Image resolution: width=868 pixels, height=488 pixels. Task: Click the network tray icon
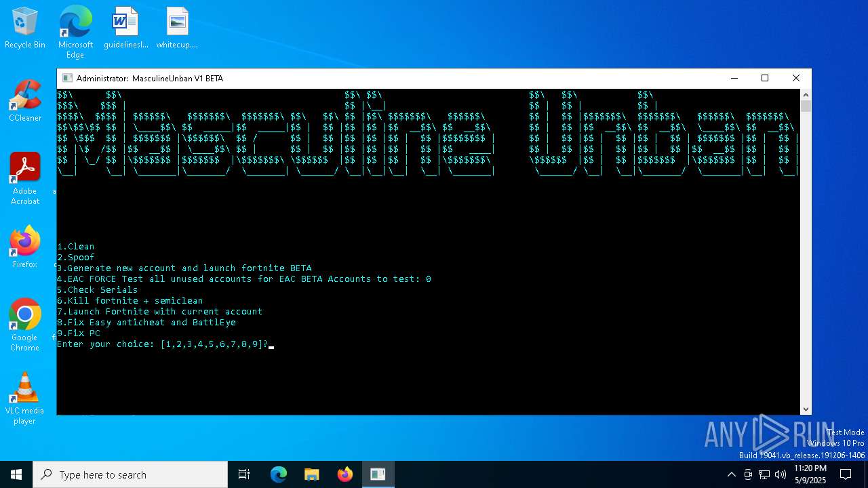[764, 474]
